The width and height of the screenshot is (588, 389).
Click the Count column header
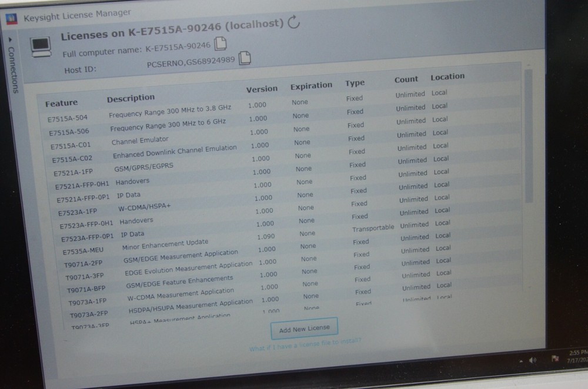pyautogui.click(x=406, y=79)
